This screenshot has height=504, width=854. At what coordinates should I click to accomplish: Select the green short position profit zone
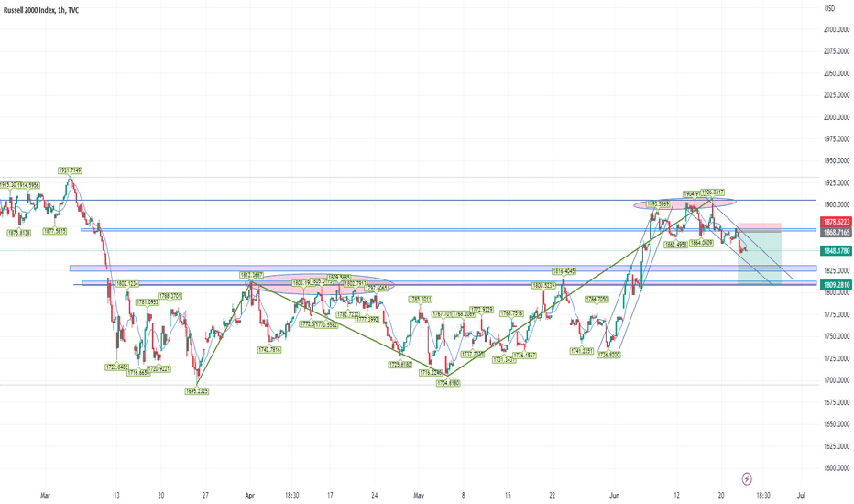click(760, 258)
